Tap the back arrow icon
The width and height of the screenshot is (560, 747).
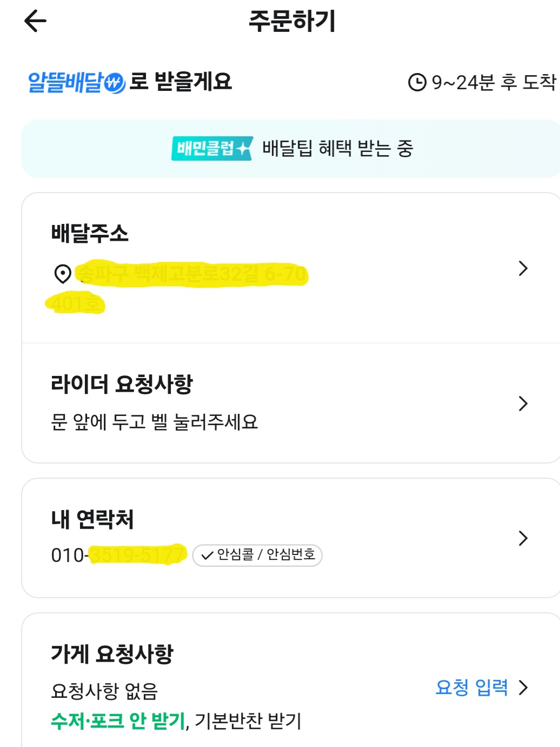coord(36,22)
